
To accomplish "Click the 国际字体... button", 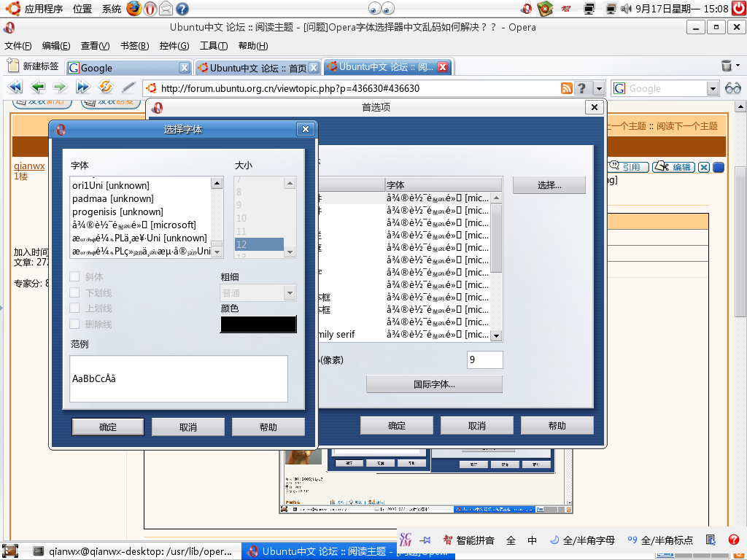I will pyautogui.click(x=435, y=384).
